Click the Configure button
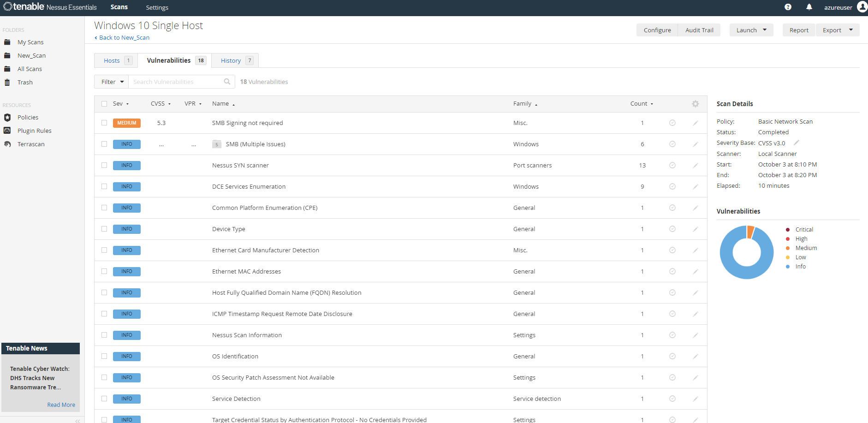This screenshot has height=423, width=868. (x=657, y=30)
